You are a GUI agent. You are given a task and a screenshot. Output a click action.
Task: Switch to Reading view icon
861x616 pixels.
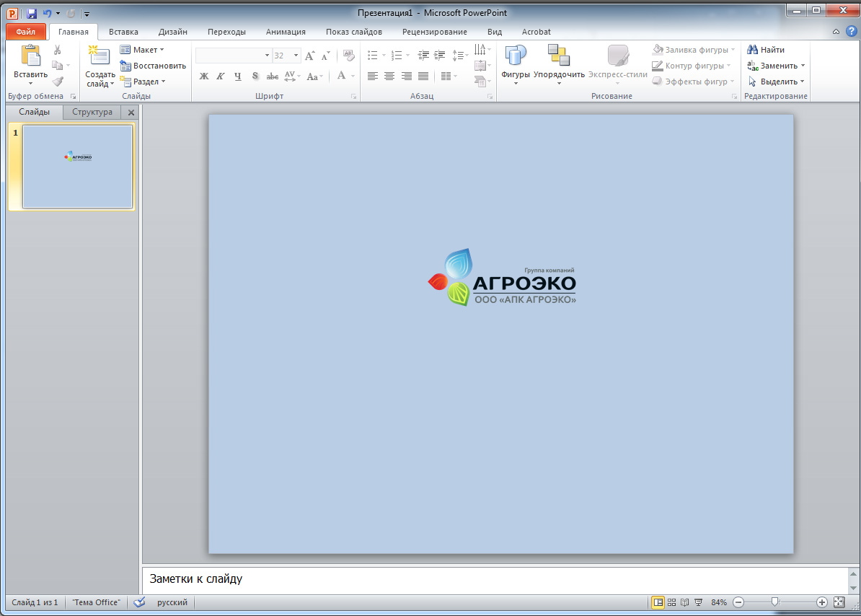(x=685, y=602)
